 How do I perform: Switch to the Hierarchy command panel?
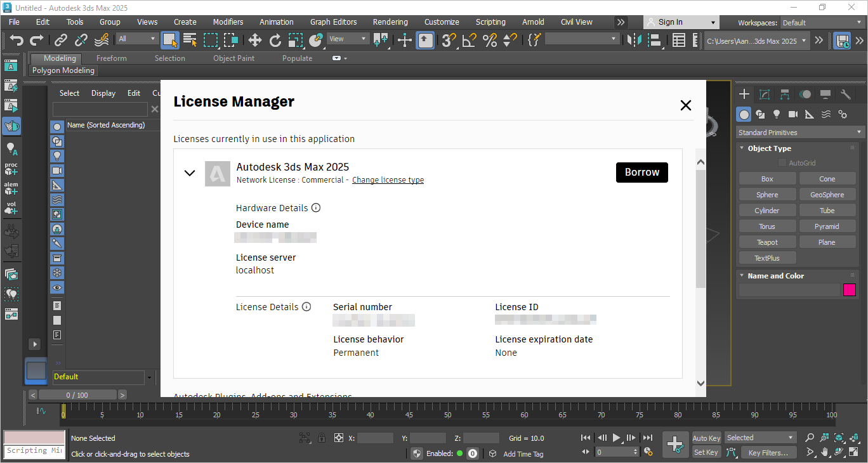(x=785, y=94)
